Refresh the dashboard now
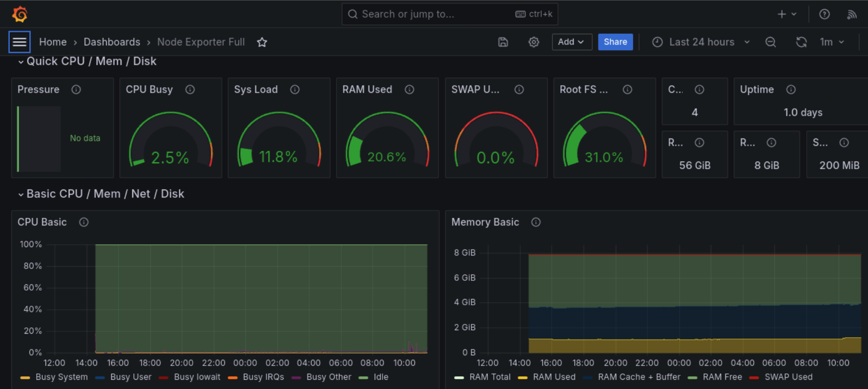Viewport: 868px width, 389px height. tap(801, 42)
